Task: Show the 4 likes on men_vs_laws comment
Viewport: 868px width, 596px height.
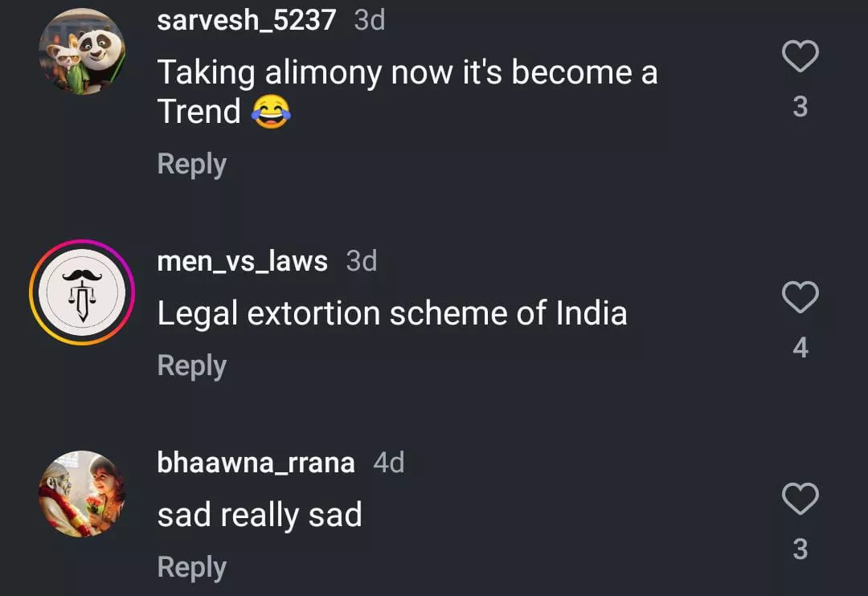Action: point(800,348)
